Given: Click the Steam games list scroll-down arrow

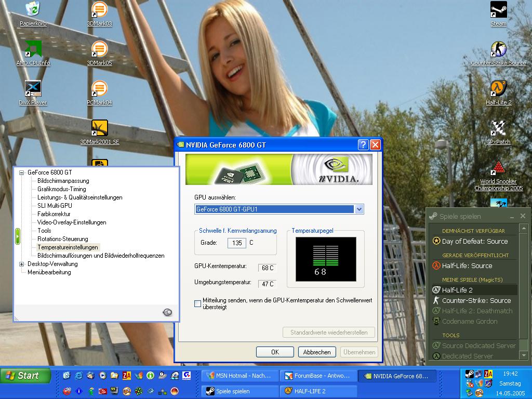Looking at the screenshot, I should click(x=524, y=355).
